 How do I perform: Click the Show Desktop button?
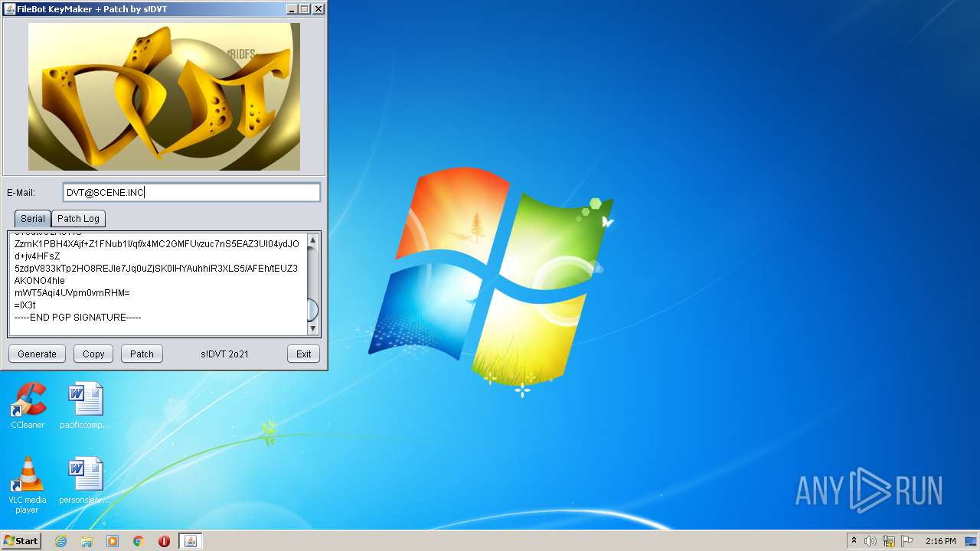pyautogui.click(x=972, y=541)
